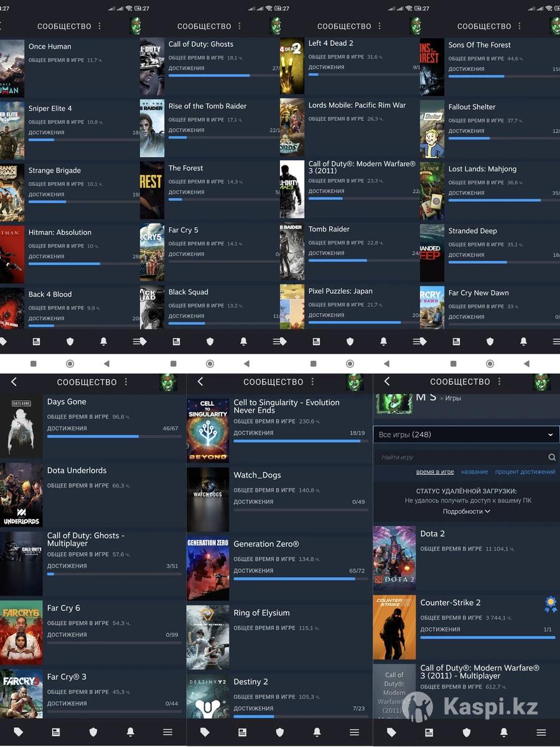Open the three-dot menu on the Dota 2 screen
Image resolution: width=560 pixels, height=747 pixels.
click(499, 382)
